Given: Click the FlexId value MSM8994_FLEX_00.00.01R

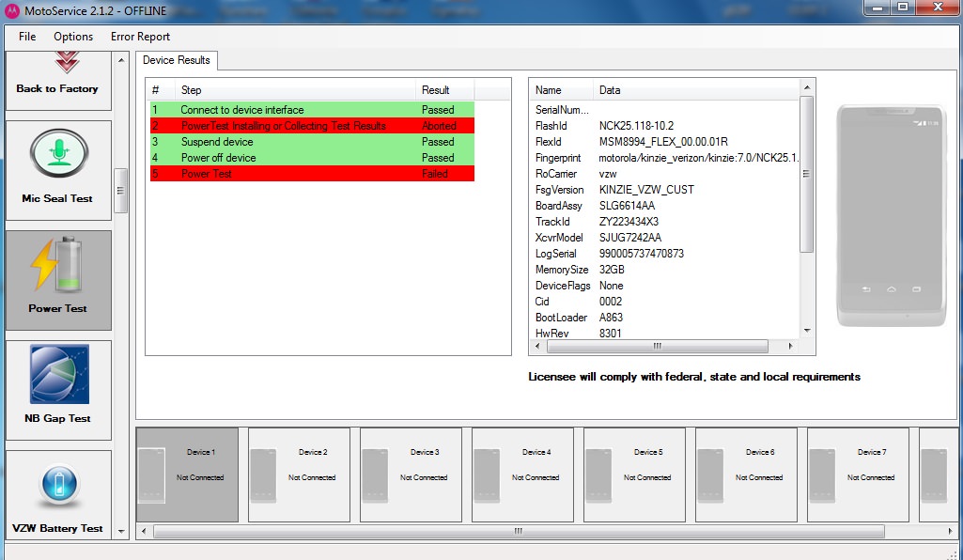Looking at the screenshot, I should pos(663,142).
